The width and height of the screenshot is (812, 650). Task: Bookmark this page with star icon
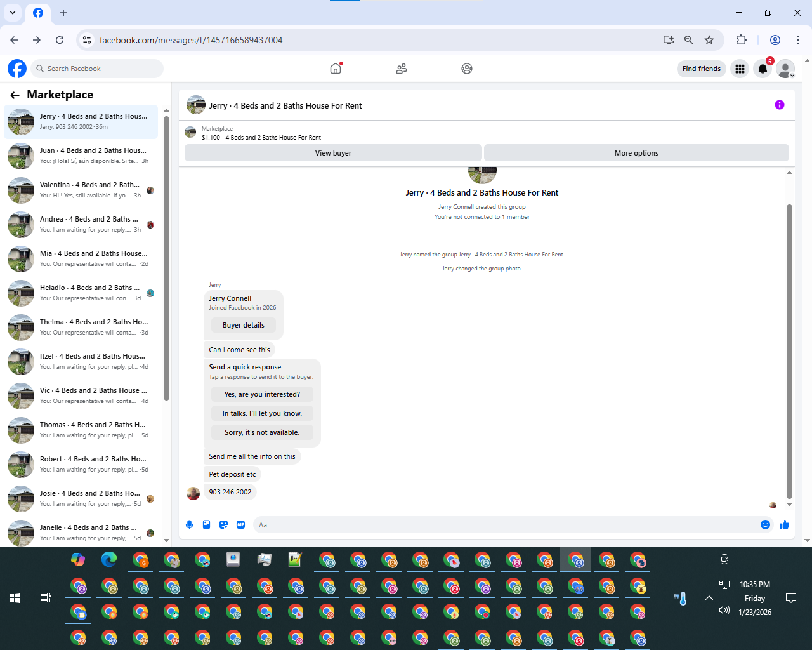point(709,40)
